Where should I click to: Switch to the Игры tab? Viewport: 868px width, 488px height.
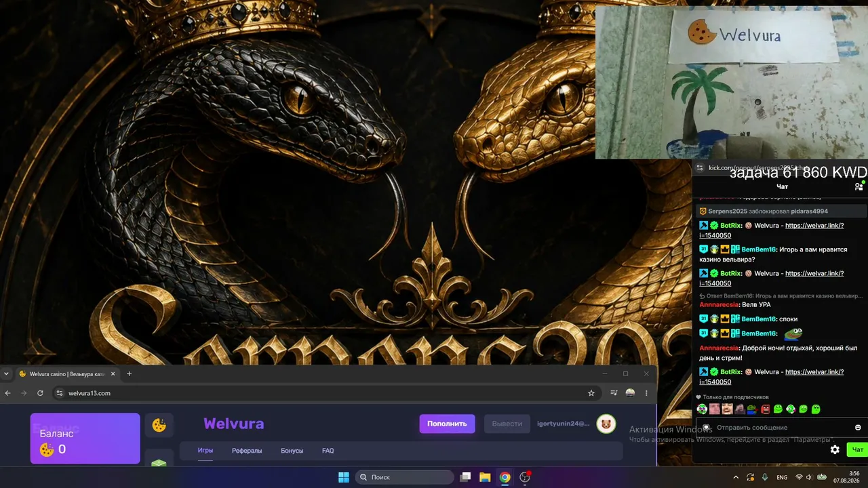(205, 450)
